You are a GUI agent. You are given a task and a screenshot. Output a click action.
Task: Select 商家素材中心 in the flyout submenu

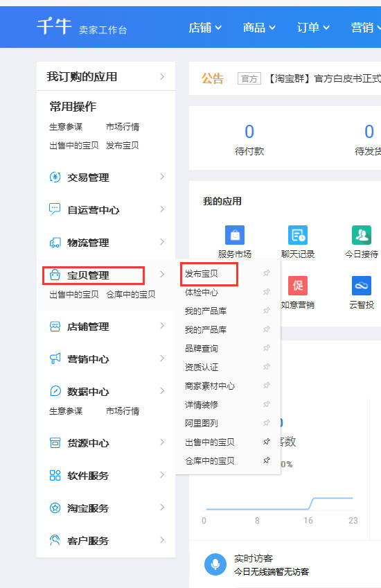[210, 386]
